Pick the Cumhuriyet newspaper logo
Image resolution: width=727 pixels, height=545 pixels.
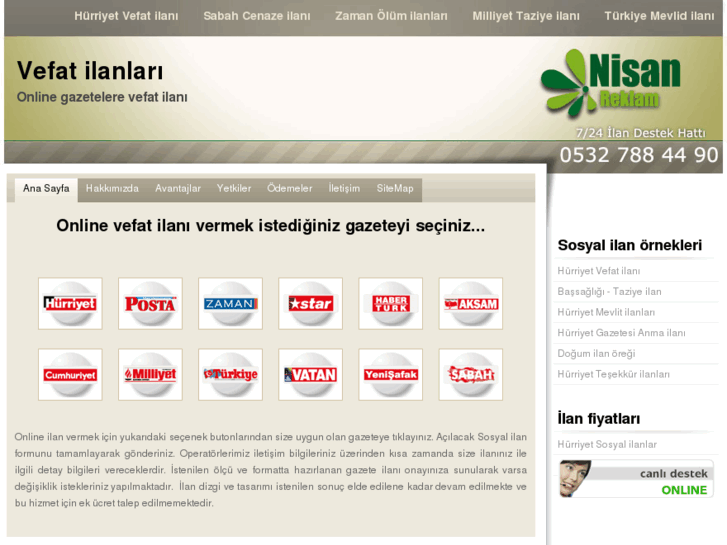tap(70, 375)
